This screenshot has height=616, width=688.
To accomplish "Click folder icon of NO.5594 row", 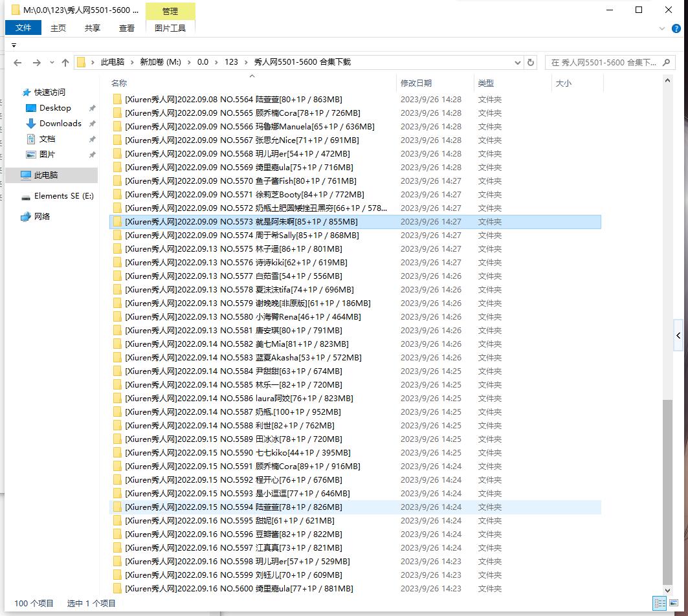I will pyautogui.click(x=117, y=507).
